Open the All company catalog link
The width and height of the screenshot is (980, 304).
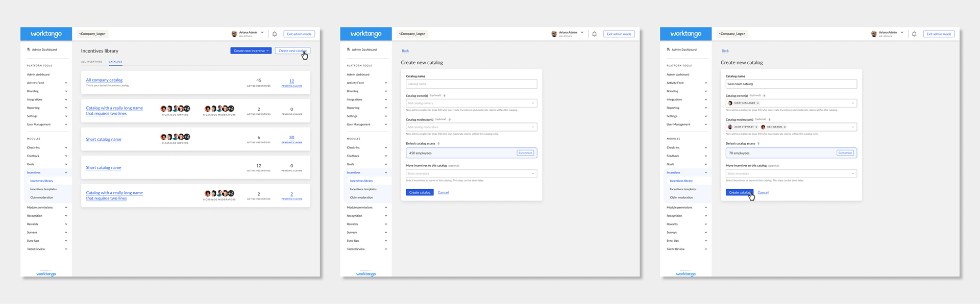click(104, 80)
